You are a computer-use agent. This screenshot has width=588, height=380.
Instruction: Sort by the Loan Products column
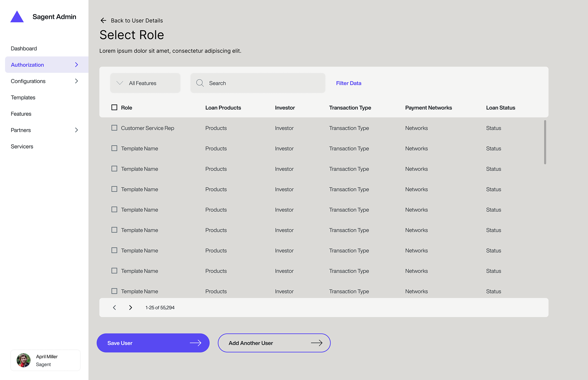(x=223, y=107)
